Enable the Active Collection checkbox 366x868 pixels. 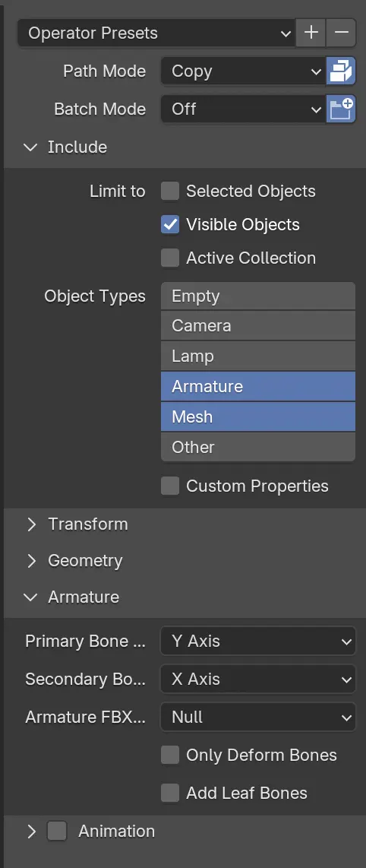tap(170, 258)
